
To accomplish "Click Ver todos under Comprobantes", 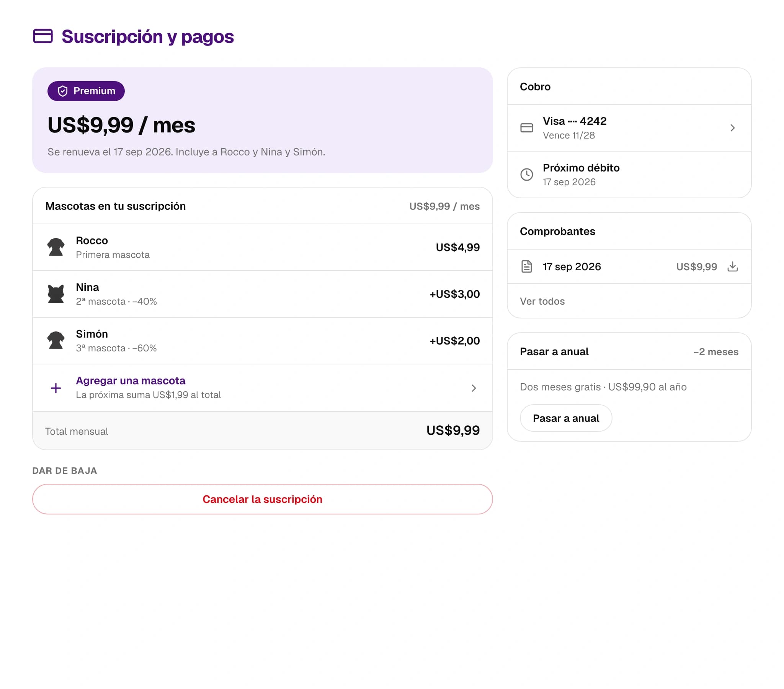I will click(542, 301).
